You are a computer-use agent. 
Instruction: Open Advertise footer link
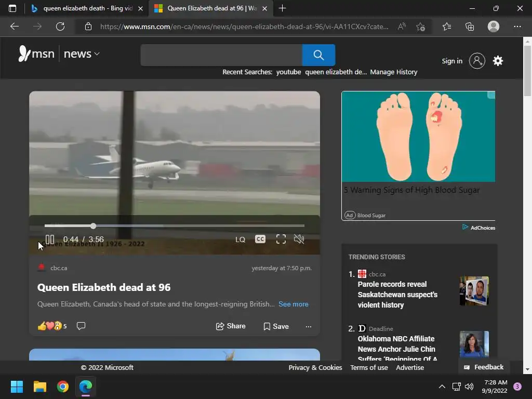point(410,367)
